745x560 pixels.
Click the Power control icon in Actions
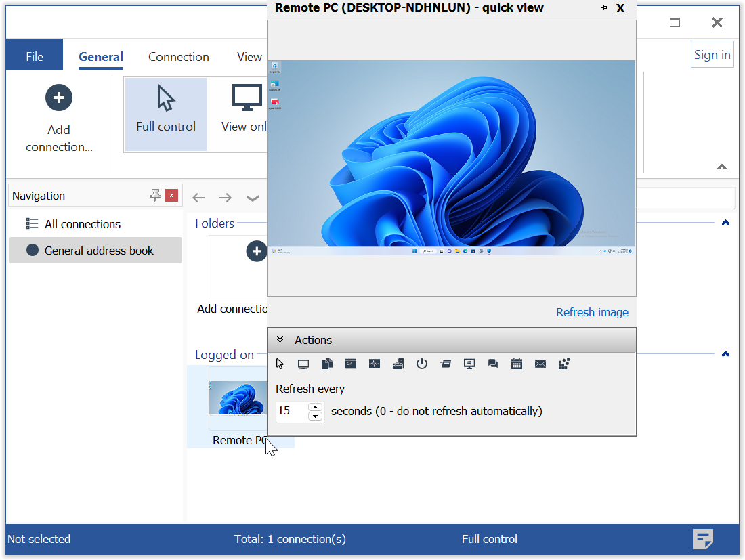(422, 364)
